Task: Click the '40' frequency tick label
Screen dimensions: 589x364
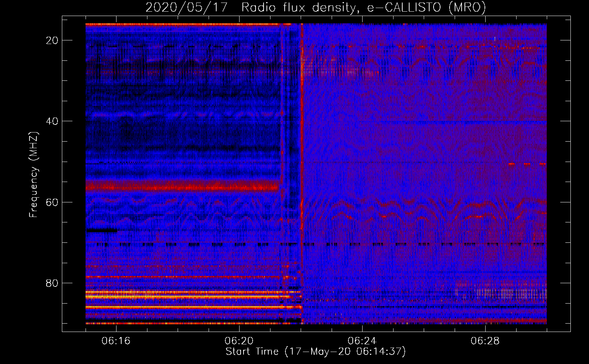Action: (52, 121)
